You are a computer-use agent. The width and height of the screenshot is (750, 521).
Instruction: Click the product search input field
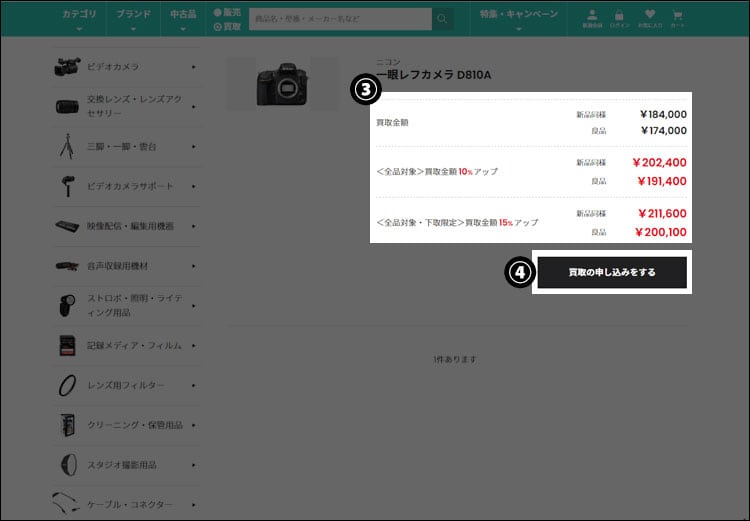click(340, 19)
